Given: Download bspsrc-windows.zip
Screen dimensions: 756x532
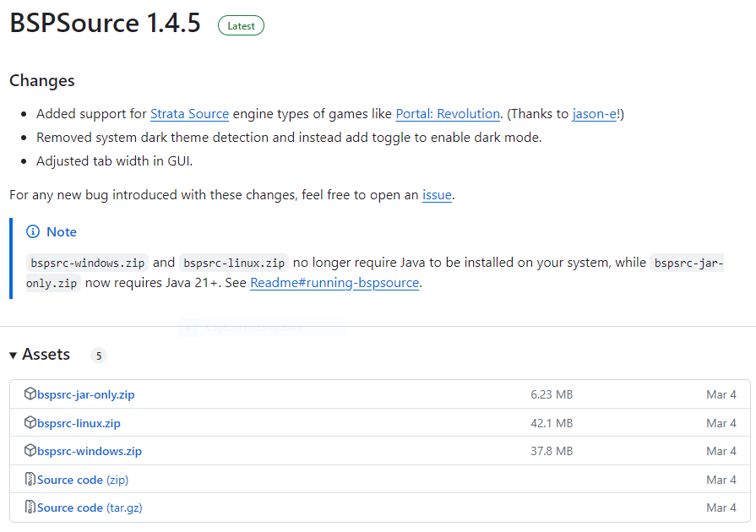Looking at the screenshot, I should pos(90,451).
